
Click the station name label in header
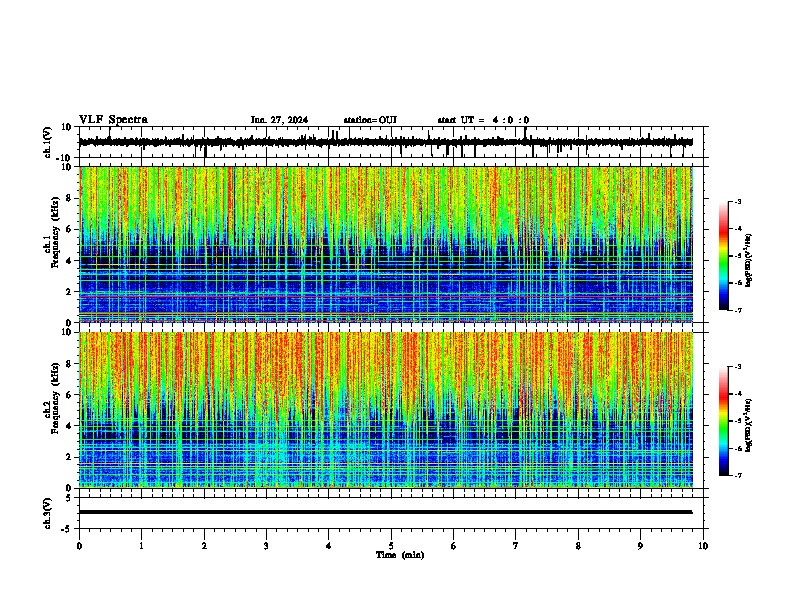point(370,120)
